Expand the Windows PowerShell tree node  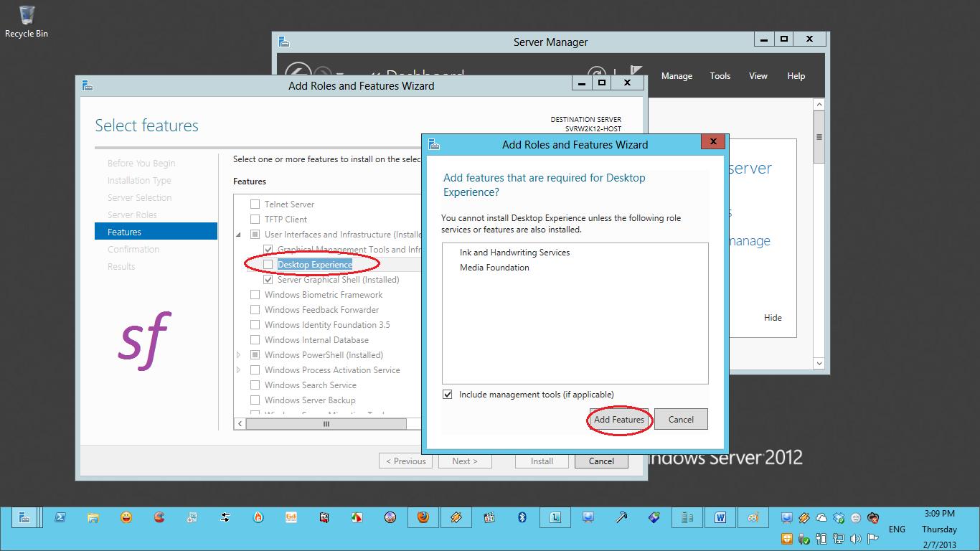(239, 355)
